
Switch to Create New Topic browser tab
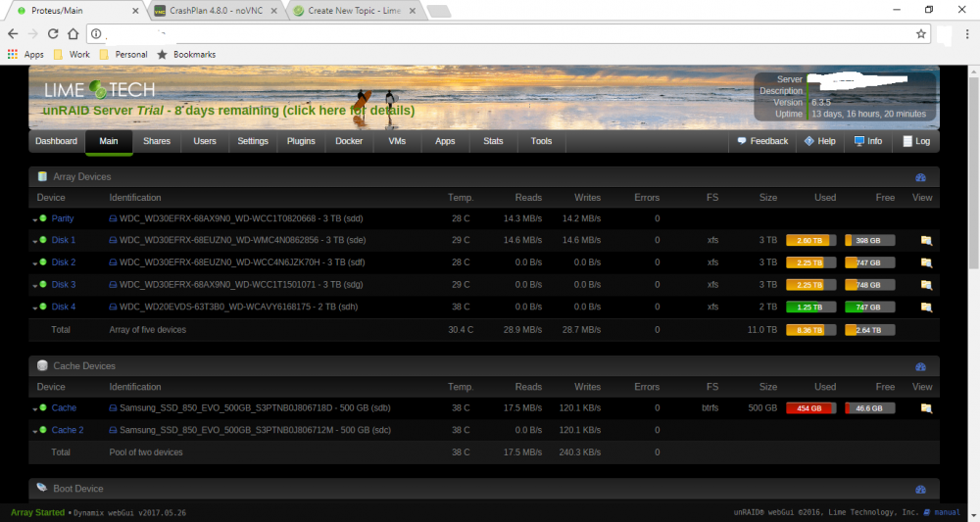(355, 11)
